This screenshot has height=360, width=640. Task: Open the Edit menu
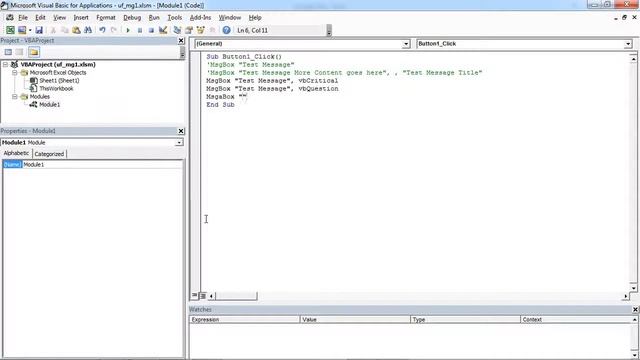click(x=40, y=18)
